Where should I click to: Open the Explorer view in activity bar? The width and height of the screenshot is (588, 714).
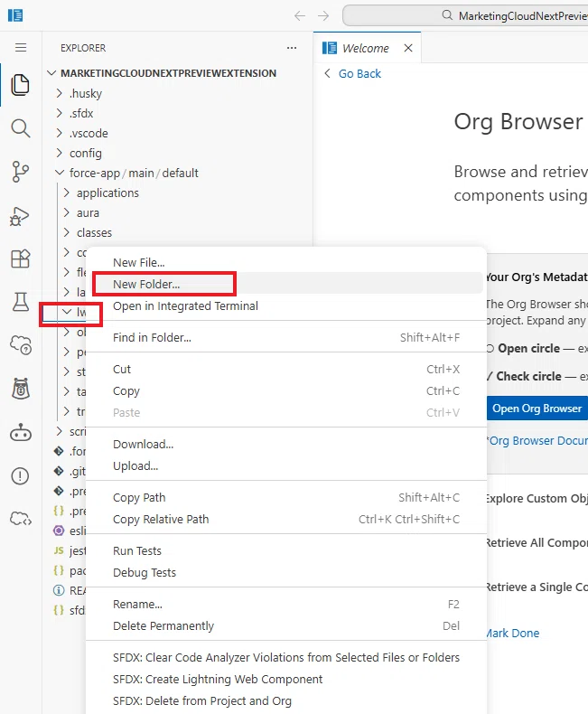click(21, 85)
